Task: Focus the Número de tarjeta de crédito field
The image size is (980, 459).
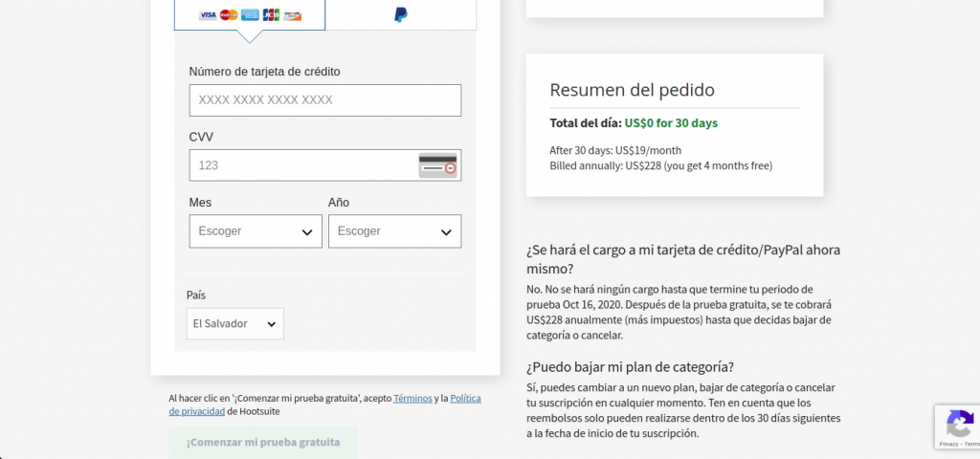Action: tap(325, 100)
